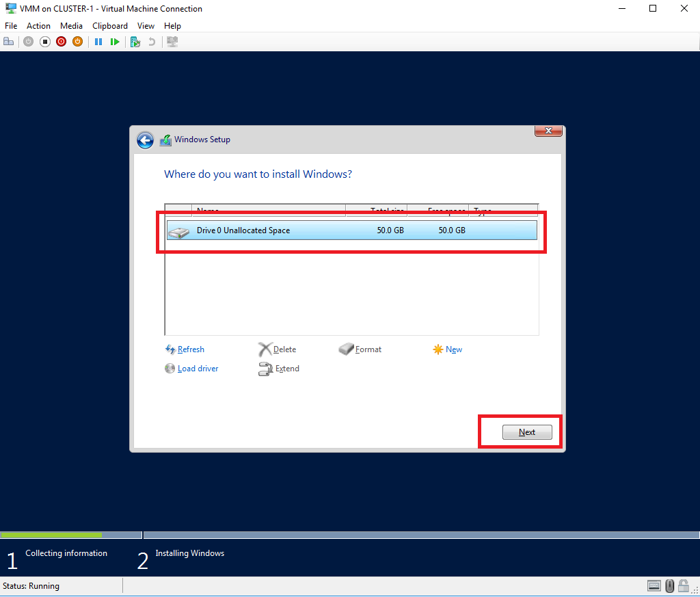The height and width of the screenshot is (597, 700).
Task: Click the keyboard icon in status bar
Action: tap(654, 585)
